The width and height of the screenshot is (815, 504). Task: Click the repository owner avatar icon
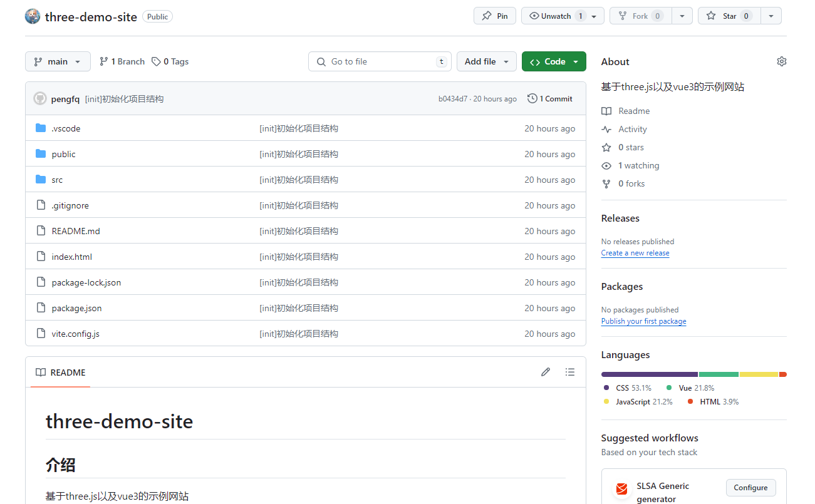click(x=33, y=16)
